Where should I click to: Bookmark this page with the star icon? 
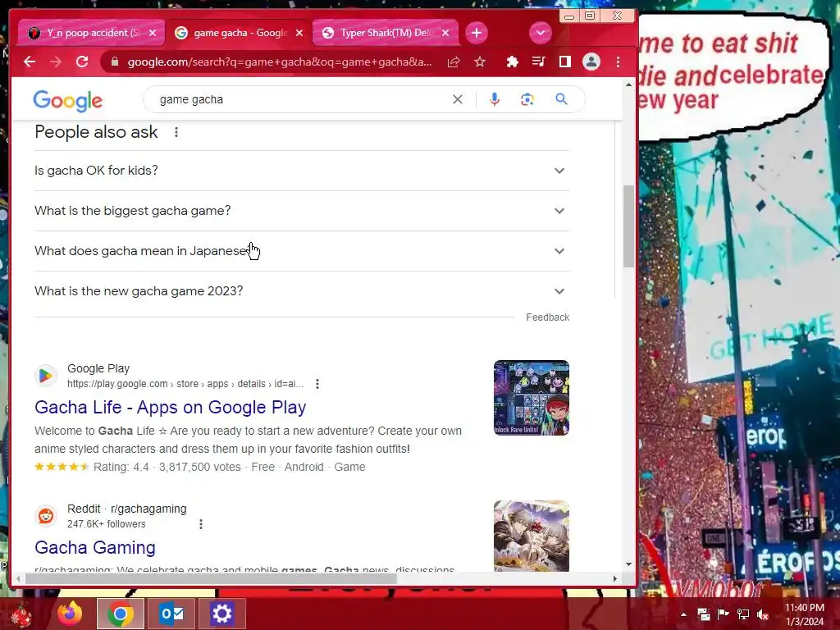coord(479,62)
